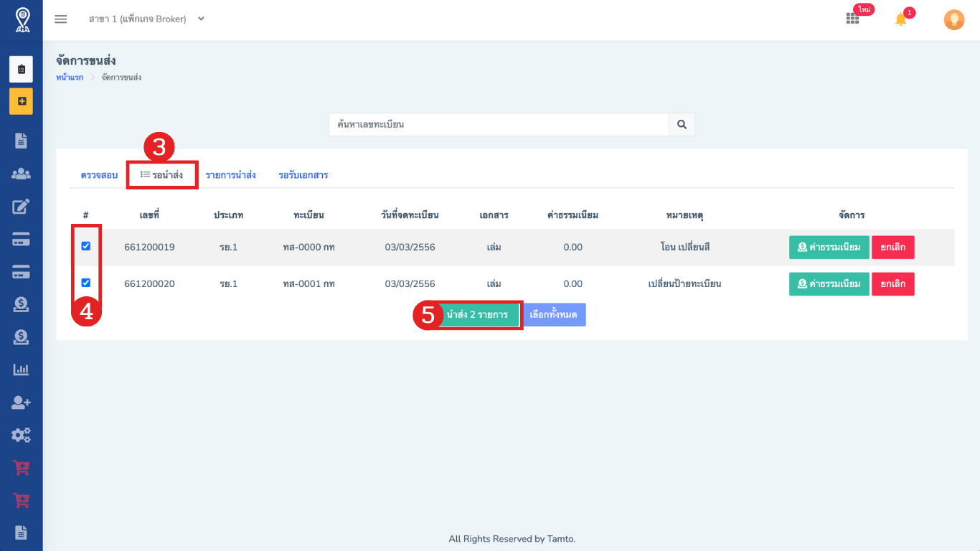This screenshot has width=980, height=551.
Task: Click the จัดการขนส่ง page heading
Action: tap(86, 61)
